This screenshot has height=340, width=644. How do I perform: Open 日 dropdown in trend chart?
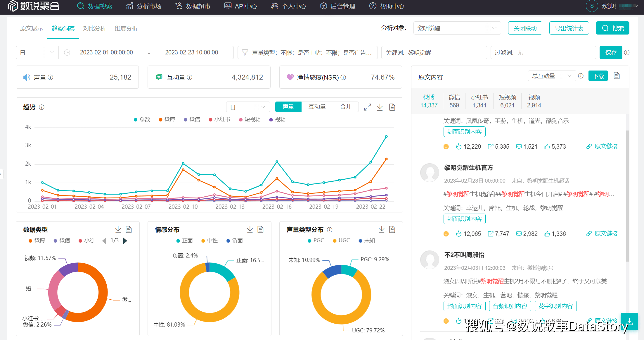pyautogui.click(x=248, y=107)
